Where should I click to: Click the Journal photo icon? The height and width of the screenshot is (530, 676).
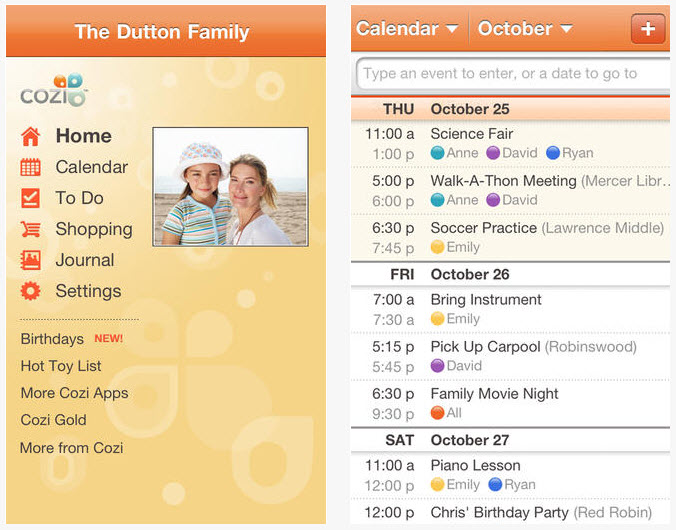tap(30, 260)
